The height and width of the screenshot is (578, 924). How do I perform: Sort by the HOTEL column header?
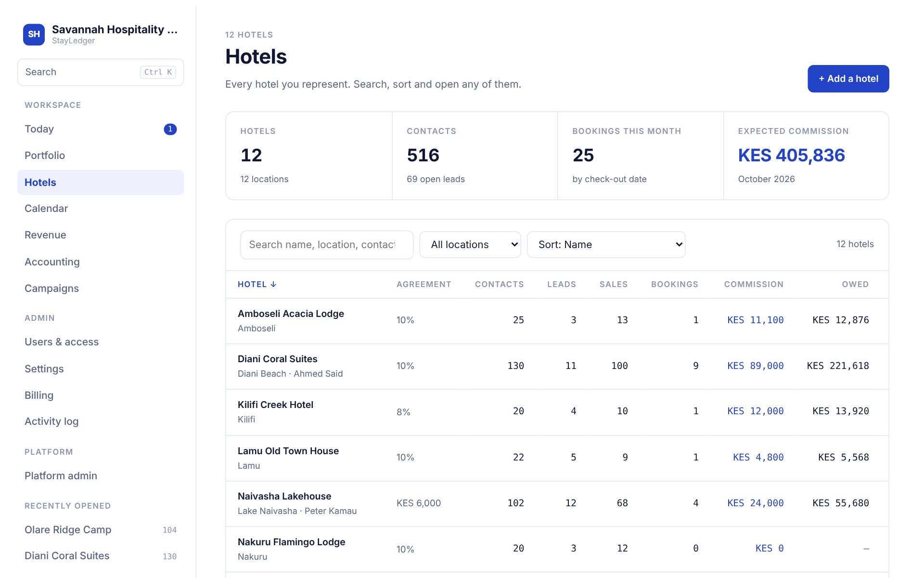coord(257,284)
